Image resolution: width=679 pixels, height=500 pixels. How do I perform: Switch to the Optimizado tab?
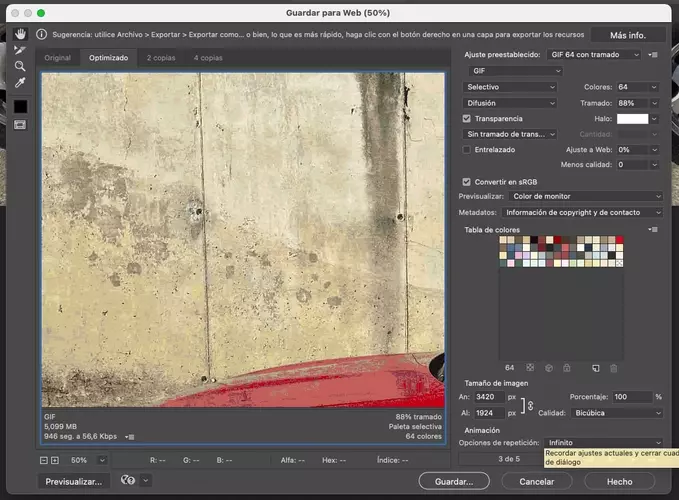tap(109, 58)
